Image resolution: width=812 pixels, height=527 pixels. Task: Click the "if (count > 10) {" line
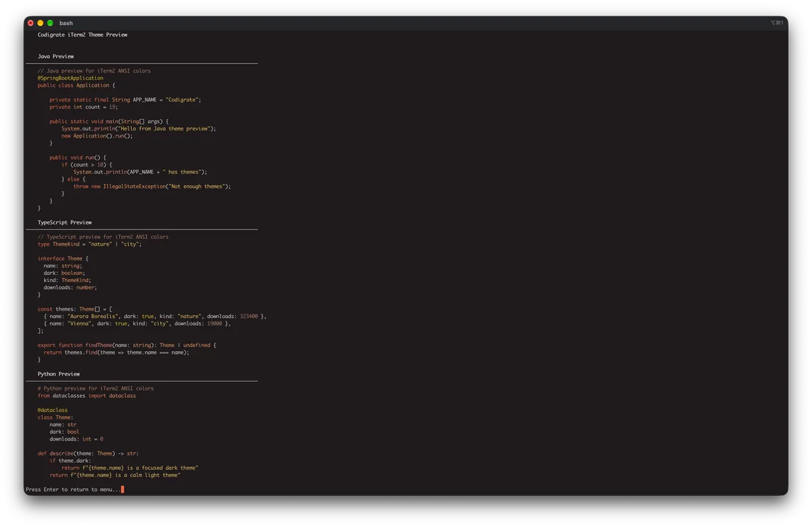tap(87, 164)
